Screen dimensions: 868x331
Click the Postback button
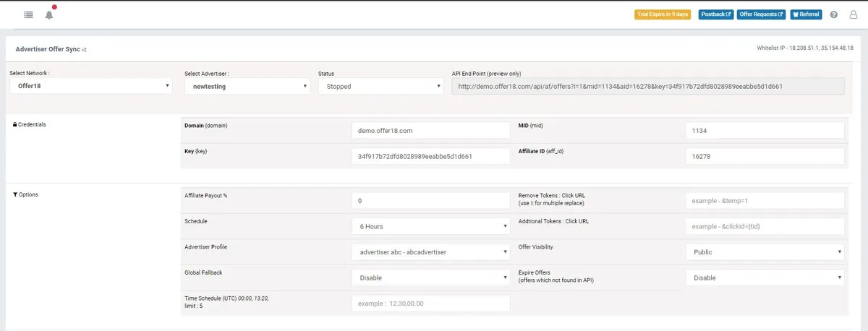pyautogui.click(x=715, y=14)
